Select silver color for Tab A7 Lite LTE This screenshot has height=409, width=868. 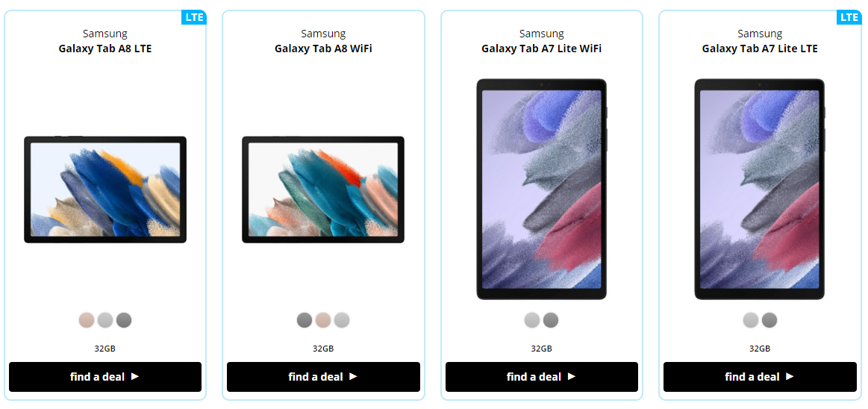(x=751, y=320)
